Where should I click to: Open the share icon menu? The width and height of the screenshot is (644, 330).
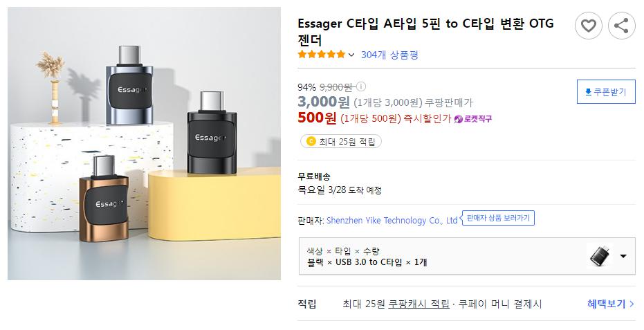click(621, 26)
